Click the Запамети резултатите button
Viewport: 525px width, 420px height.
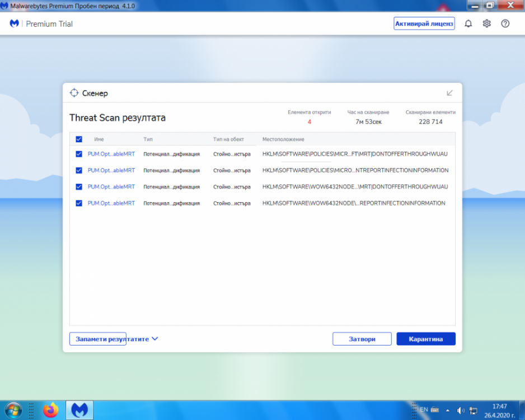(x=98, y=339)
